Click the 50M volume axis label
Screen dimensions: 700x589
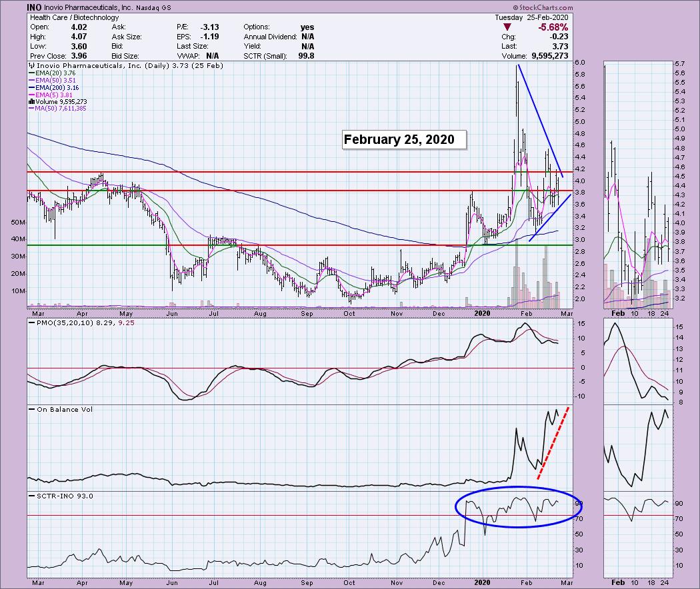[18, 223]
